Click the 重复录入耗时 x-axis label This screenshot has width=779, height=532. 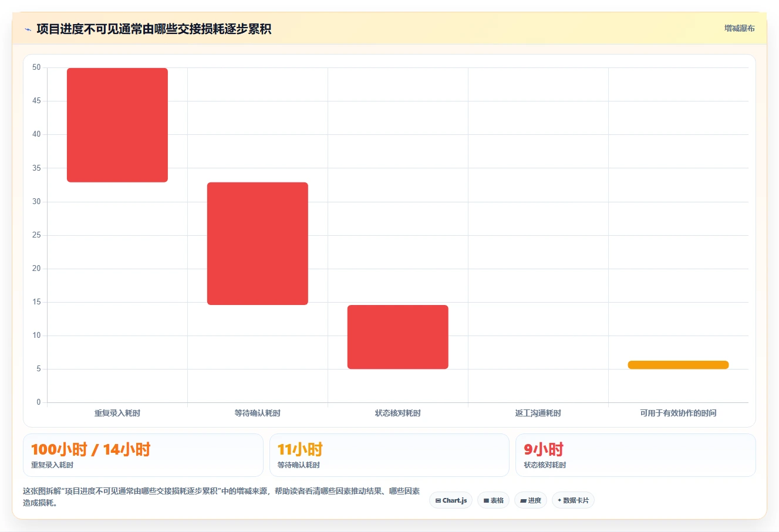[117, 413]
